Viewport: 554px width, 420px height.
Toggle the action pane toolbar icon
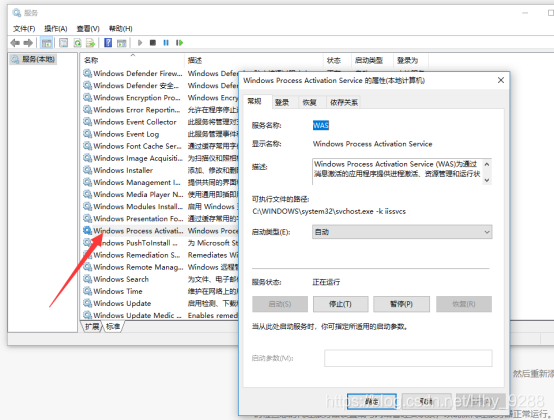(x=122, y=43)
